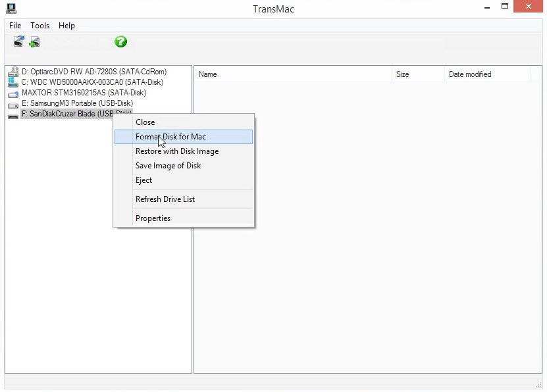547x392 pixels.
Task: Click the refresh drive list toolbar icon
Action: click(19, 41)
